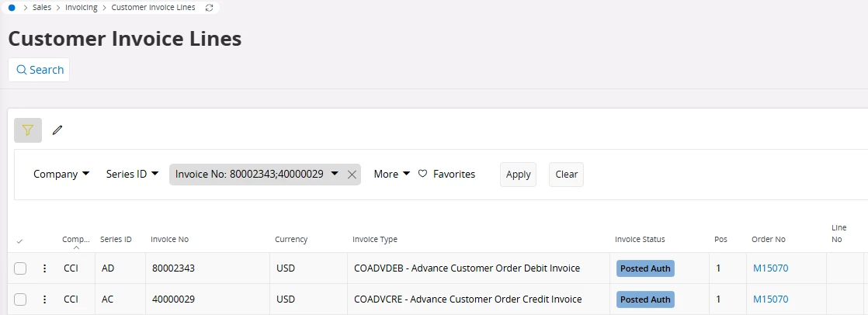The height and width of the screenshot is (315, 868).
Task: Click the refresh icon beside the breadcrumb
Action: point(209,8)
